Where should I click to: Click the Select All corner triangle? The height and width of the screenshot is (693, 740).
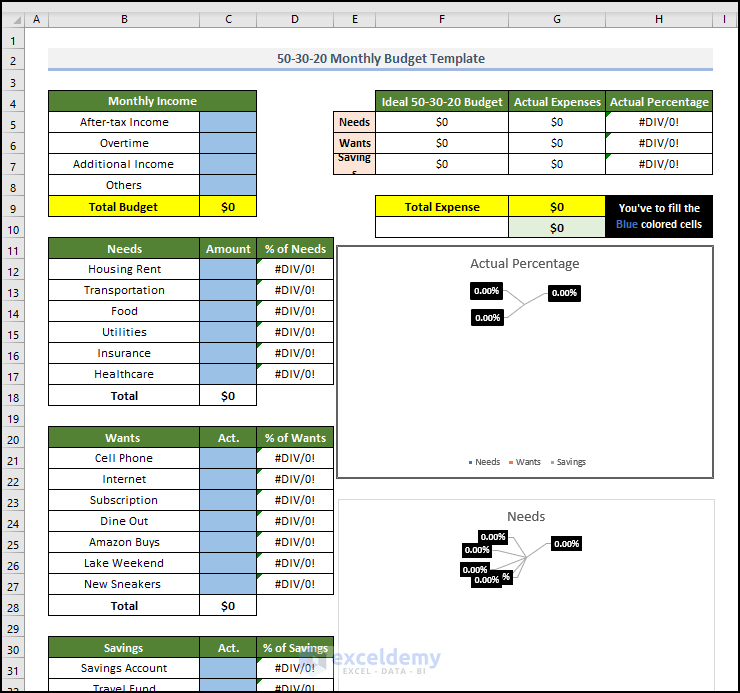click(11, 19)
